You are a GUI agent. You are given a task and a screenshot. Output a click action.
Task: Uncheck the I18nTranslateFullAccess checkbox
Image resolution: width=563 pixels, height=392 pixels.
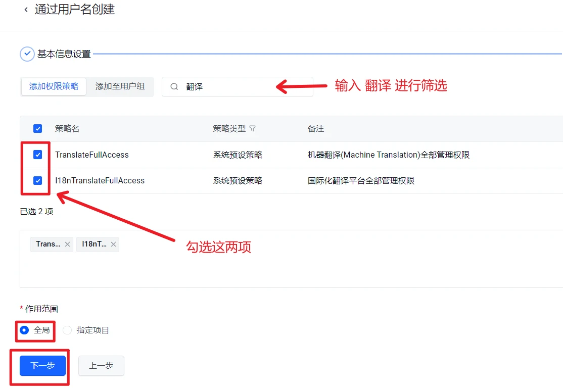[x=37, y=180]
